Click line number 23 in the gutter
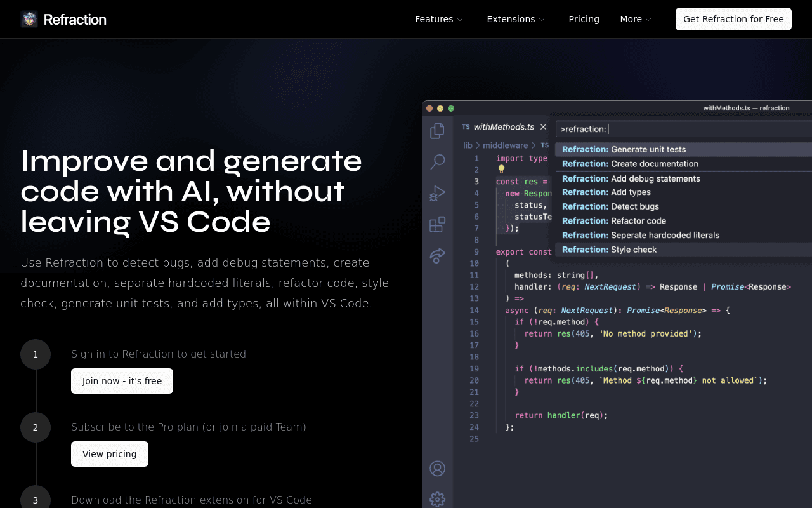This screenshot has width=812, height=508. click(474, 415)
